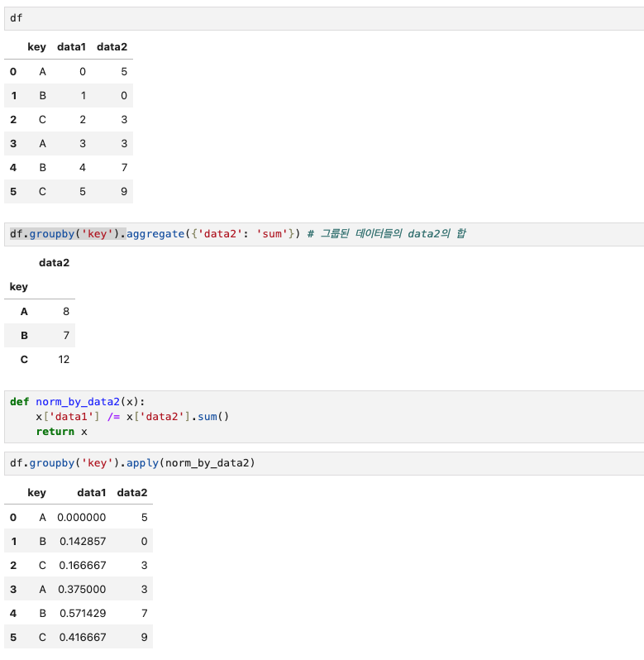Click the key index name in aggregate result
The image size is (644, 660).
tap(18, 287)
